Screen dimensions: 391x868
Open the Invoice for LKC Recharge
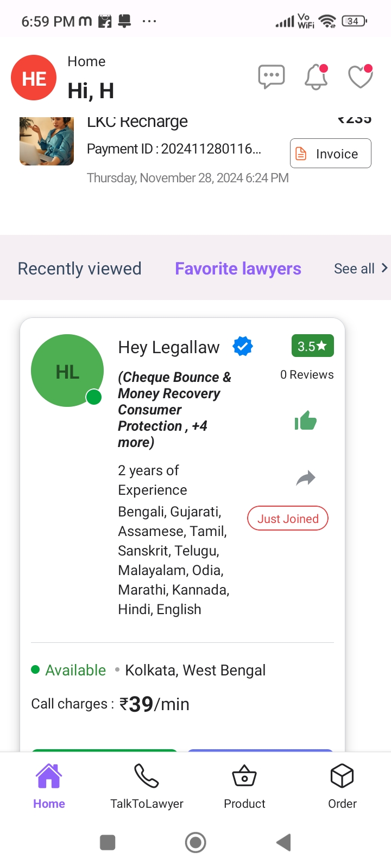[330, 154]
